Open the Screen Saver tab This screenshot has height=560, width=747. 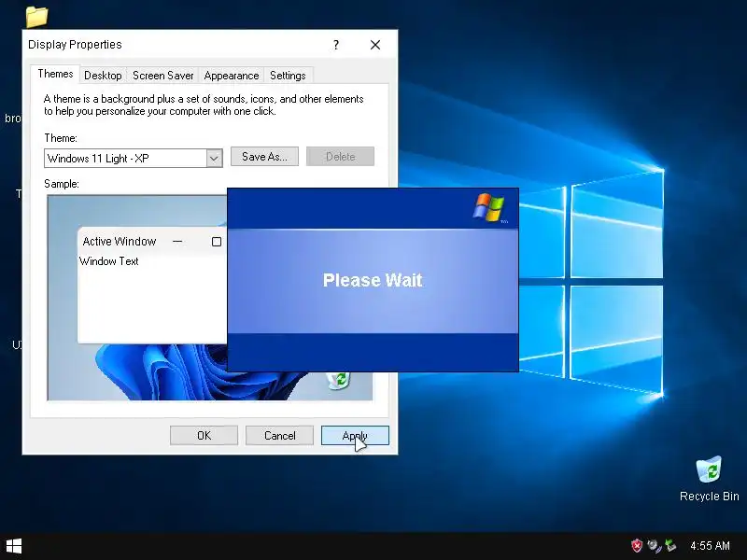(162, 76)
